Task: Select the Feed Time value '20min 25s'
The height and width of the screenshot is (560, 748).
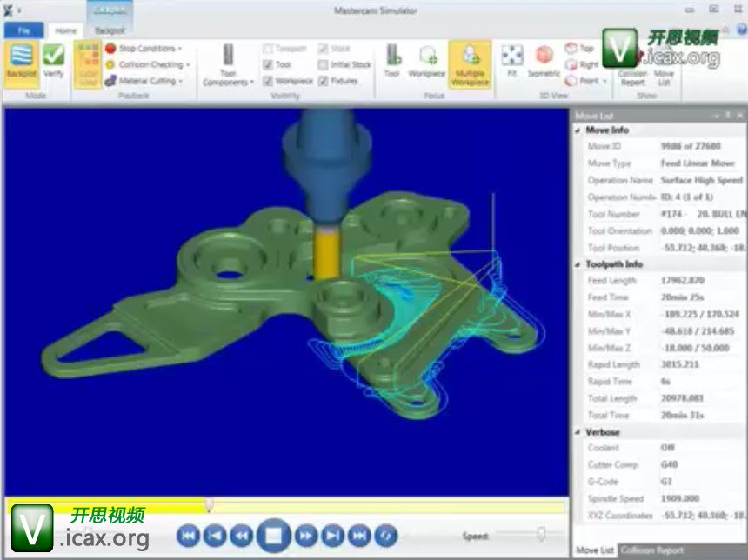Action: 682,297
